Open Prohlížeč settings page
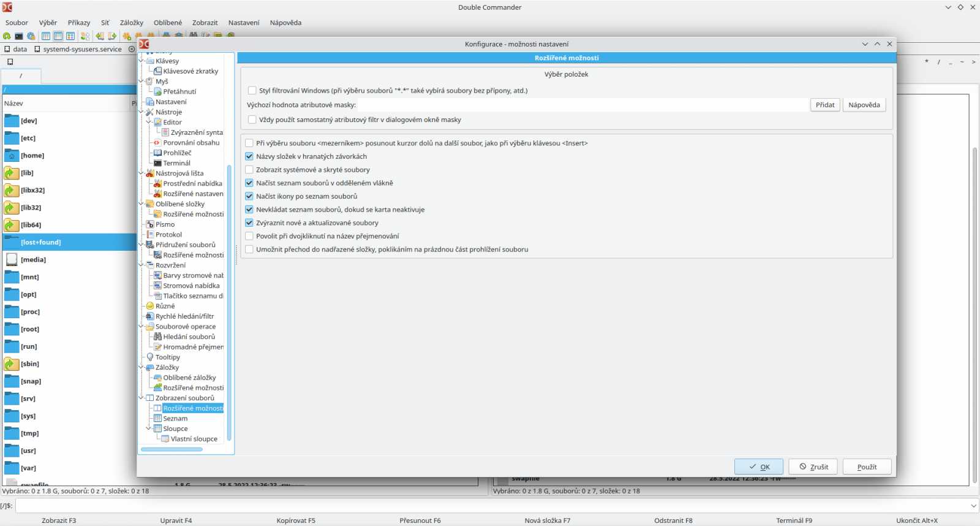The width and height of the screenshot is (980, 526). (x=177, y=153)
